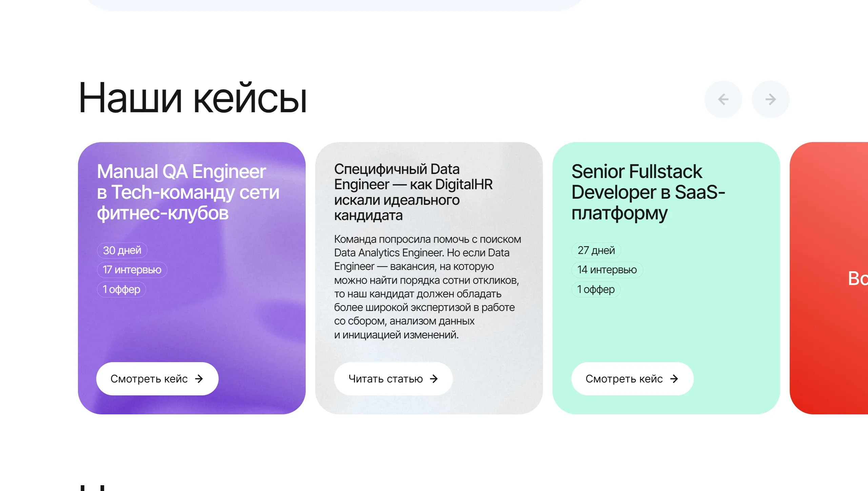
Task: Click the previous cases carousel arrow
Action: click(723, 99)
